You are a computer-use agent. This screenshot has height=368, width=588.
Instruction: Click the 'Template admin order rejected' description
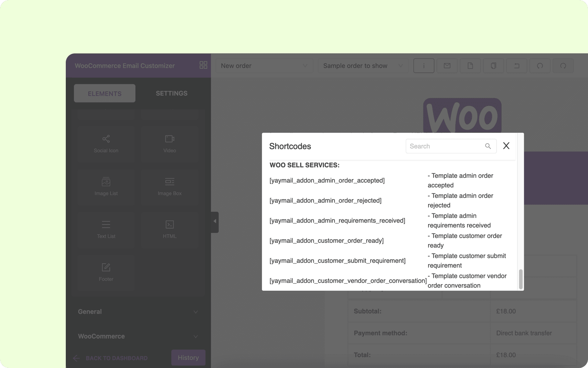click(460, 201)
